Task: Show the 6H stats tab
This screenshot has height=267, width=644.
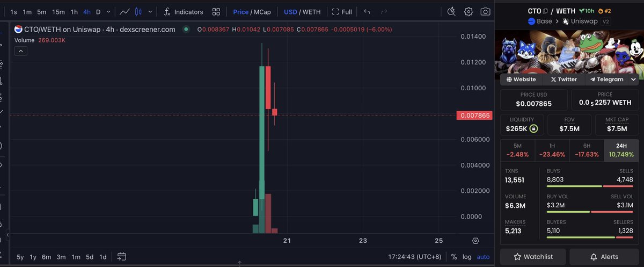Action: point(587,150)
